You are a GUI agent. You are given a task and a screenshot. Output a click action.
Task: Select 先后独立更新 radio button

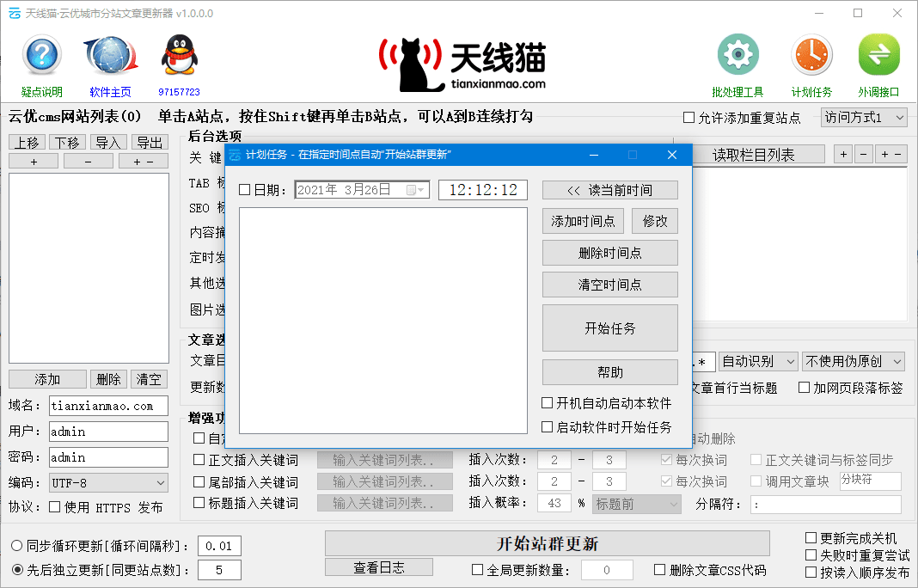point(17,569)
